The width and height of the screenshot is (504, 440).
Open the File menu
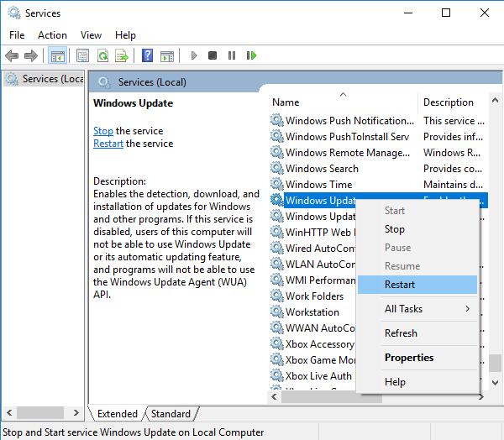(x=17, y=35)
